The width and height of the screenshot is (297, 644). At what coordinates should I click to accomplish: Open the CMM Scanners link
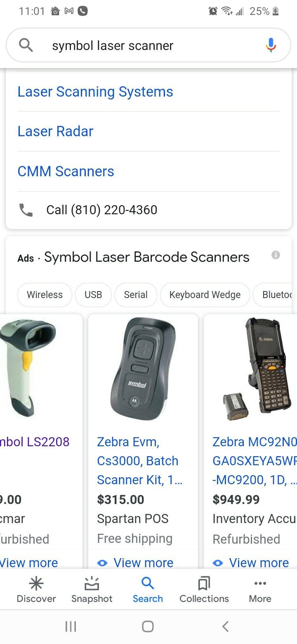[x=66, y=171]
